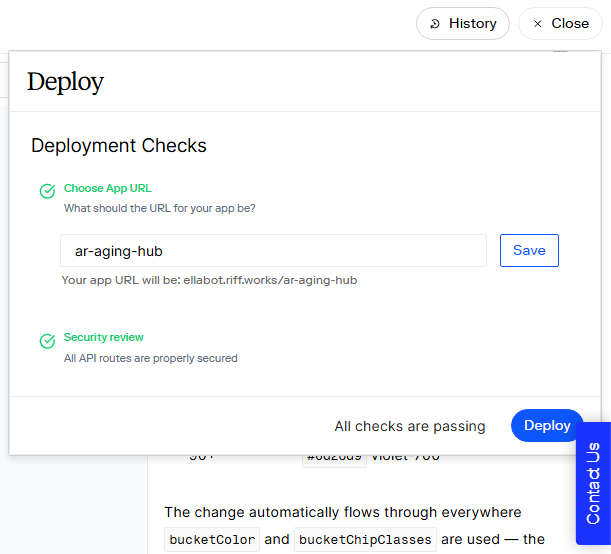Select the Security review heading
Image resolution: width=611 pixels, height=554 pixels.
tap(104, 337)
